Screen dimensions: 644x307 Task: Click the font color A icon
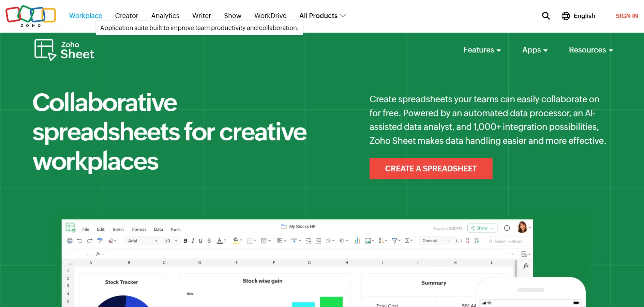point(220,241)
